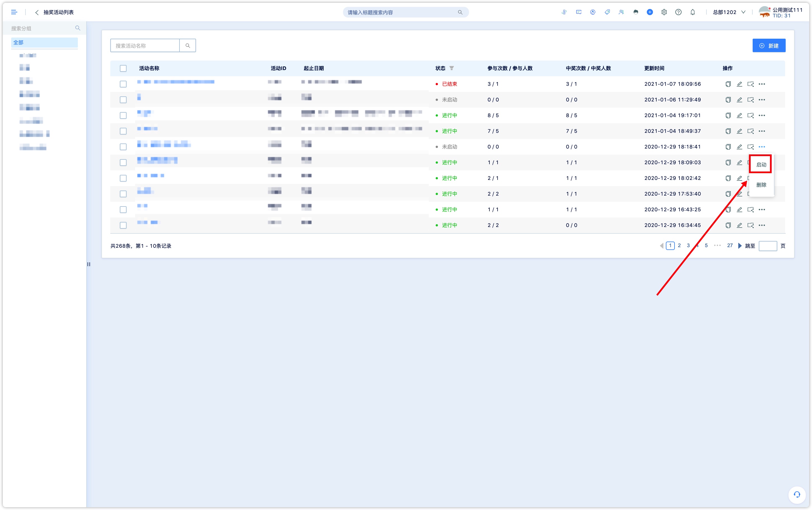Open more actions for row 2020-12-29 18:18:41
This screenshot has height=510, width=812.
(762, 147)
